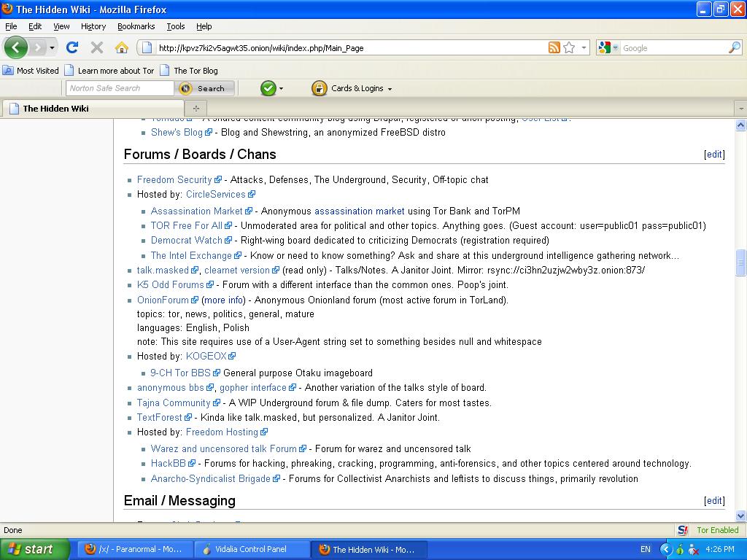The image size is (747, 560).
Task: Open the Anarcho-Syndicalist Brigade link
Action: (x=211, y=478)
